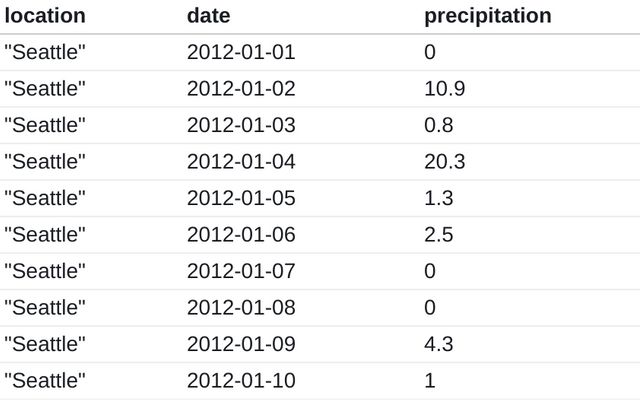Viewport: 640px width, 400px height.
Task: Click the date cell 2012-01-05
Action: tap(241, 198)
